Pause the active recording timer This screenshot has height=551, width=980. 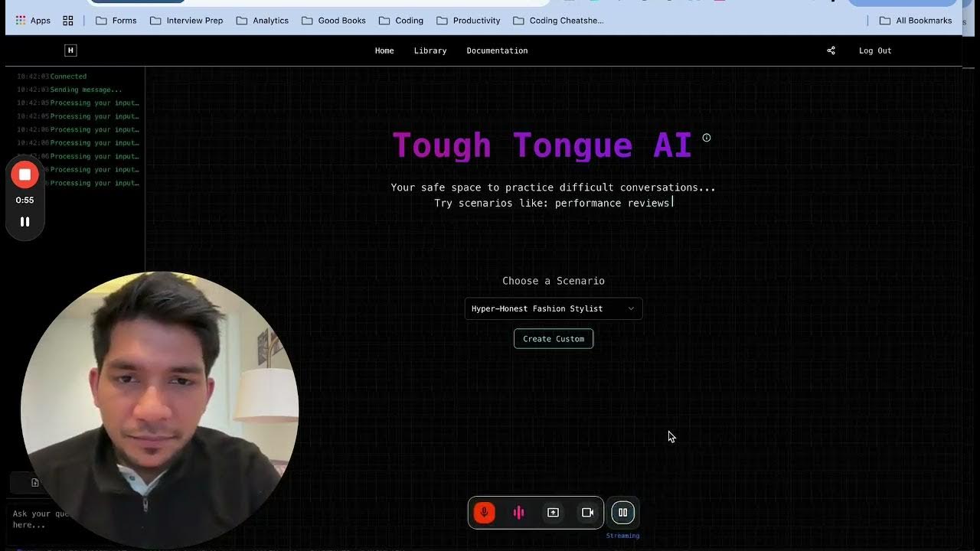24,221
